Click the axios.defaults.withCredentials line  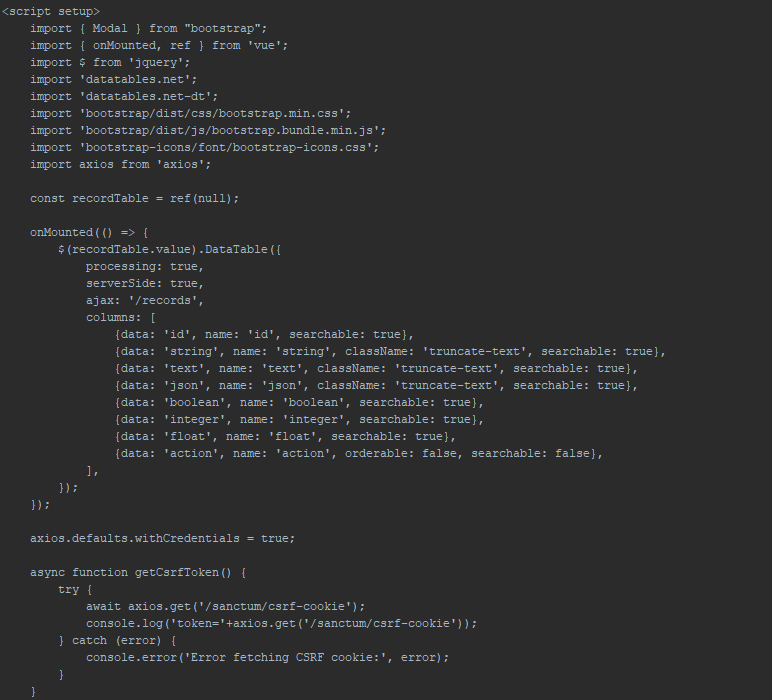coord(162,538)
